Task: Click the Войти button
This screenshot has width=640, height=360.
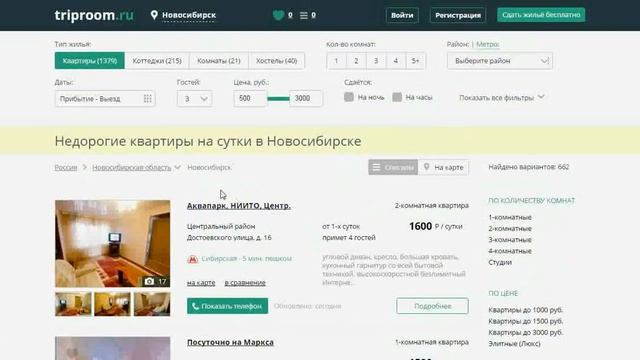Action: point(402,15)
